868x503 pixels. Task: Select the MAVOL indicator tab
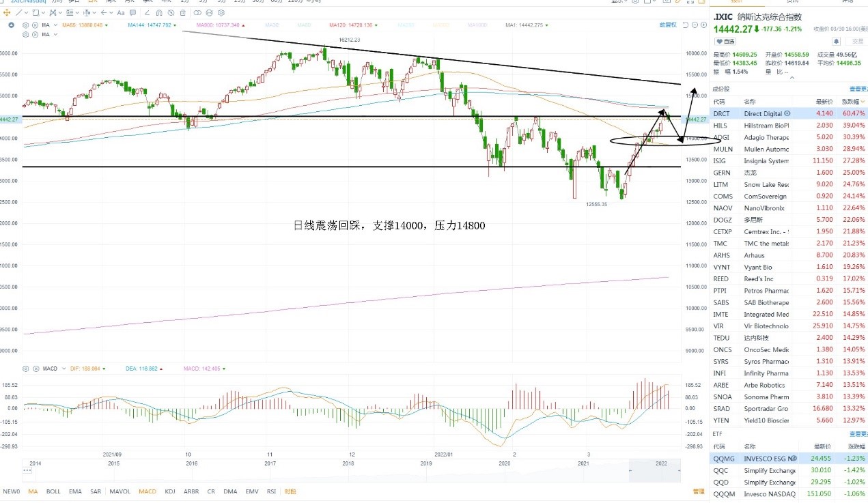click(120, 491)
